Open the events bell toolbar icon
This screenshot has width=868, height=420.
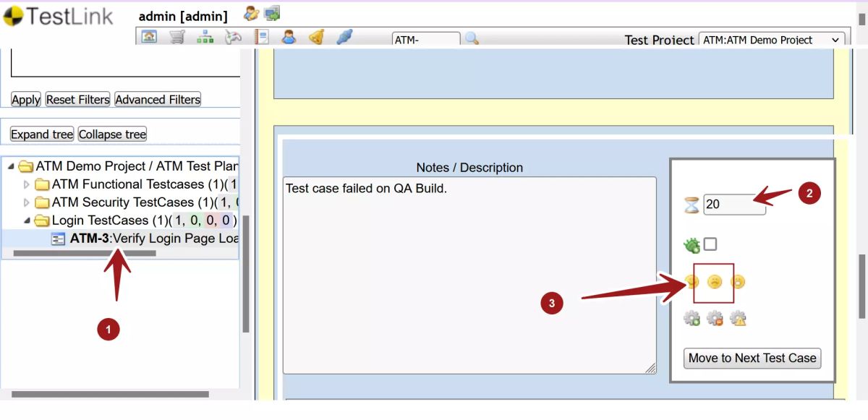click(x=316, y=37)
